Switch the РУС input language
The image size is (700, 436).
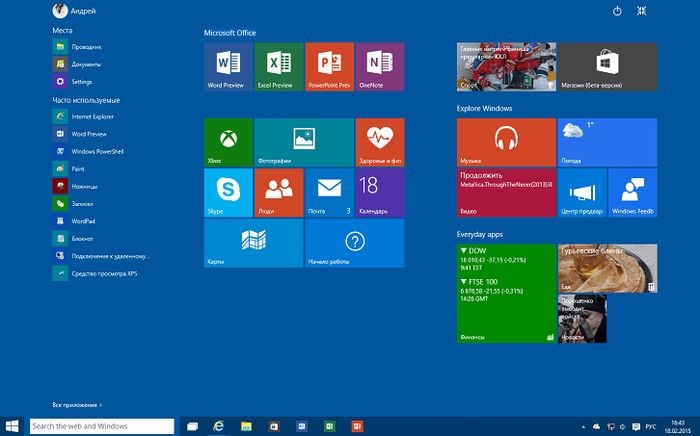[651, 427]
